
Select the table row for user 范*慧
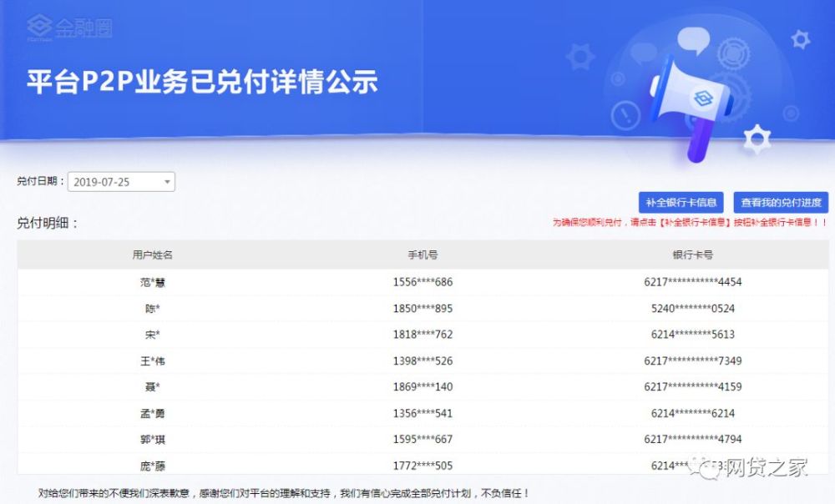point(417,282)
